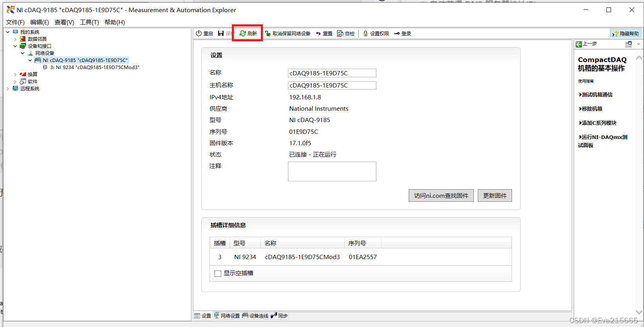Click the 序列号 column header in slot table

pyautogui.click(x=363, y=243)
